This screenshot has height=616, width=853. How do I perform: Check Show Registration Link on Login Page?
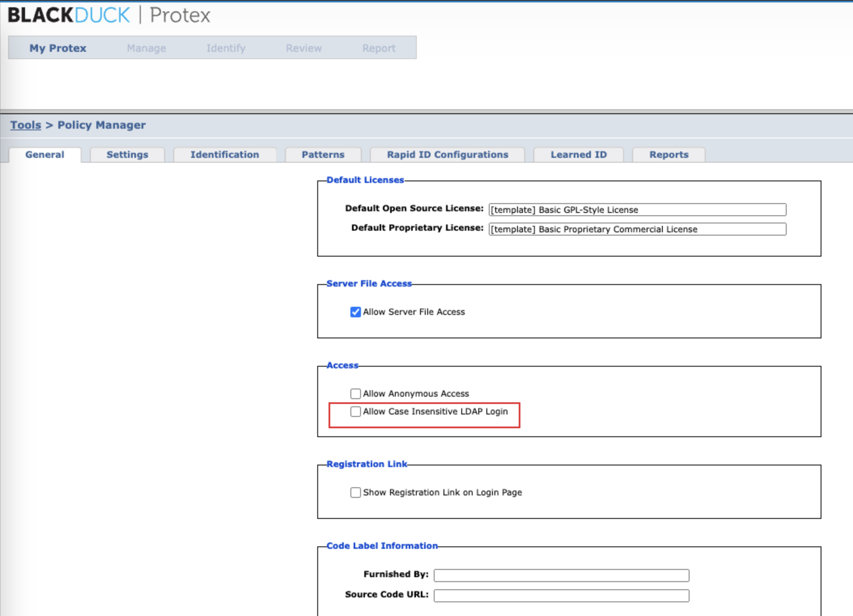click(355, 493)
